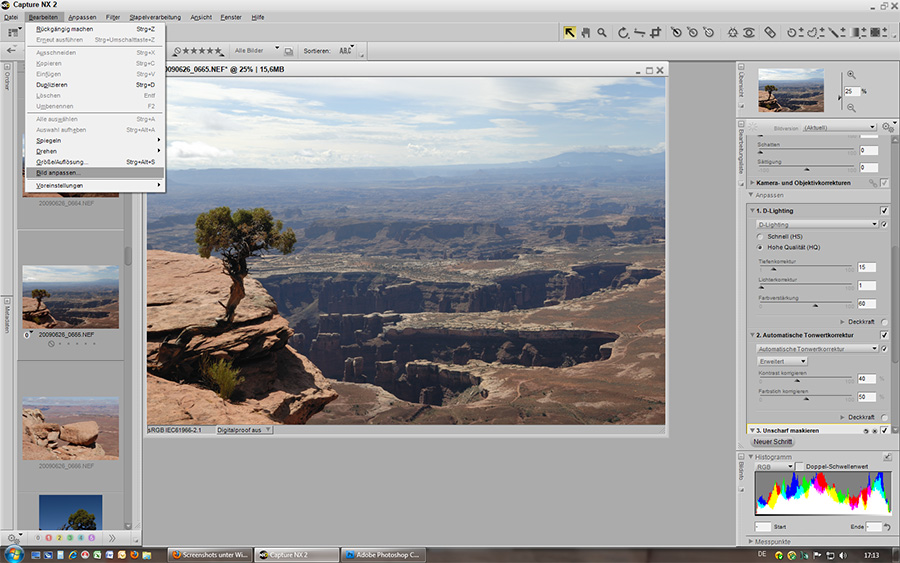900x563 pixels.
Task: Select thumbnail 20090626_0666.NEF
Action: [71, 428]
